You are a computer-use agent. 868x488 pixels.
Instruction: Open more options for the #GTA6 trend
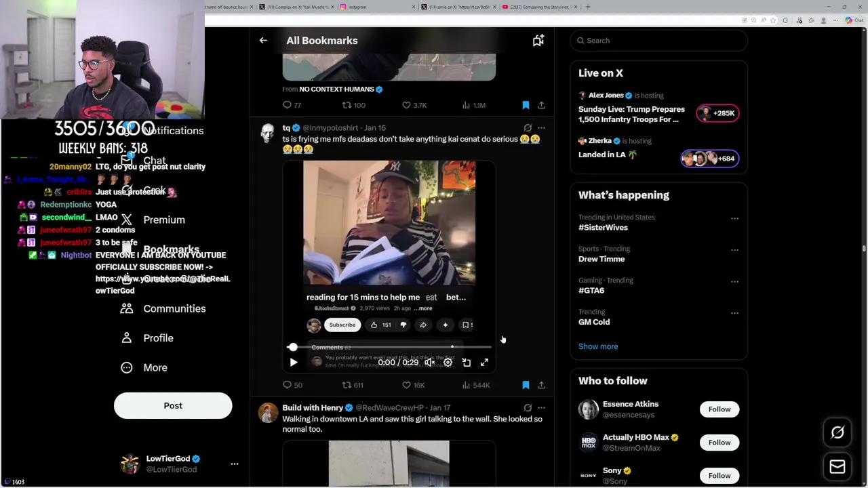734,281
